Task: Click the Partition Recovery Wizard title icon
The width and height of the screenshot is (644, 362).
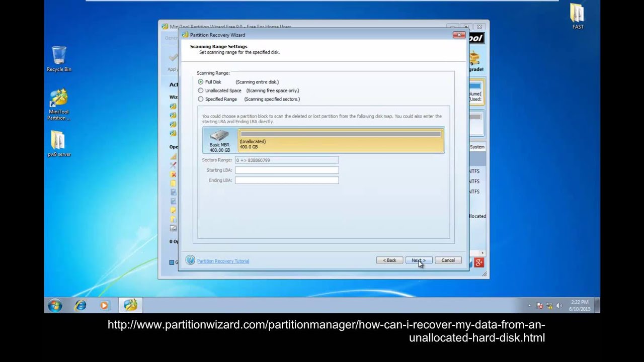Action: pyautogui.click(x=186, y=35)
